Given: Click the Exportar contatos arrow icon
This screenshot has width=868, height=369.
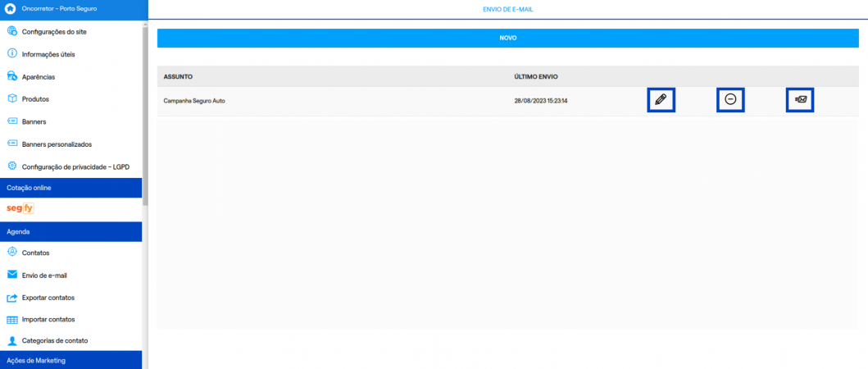Looking at the screenshot, I should click(x=12, y=298).
